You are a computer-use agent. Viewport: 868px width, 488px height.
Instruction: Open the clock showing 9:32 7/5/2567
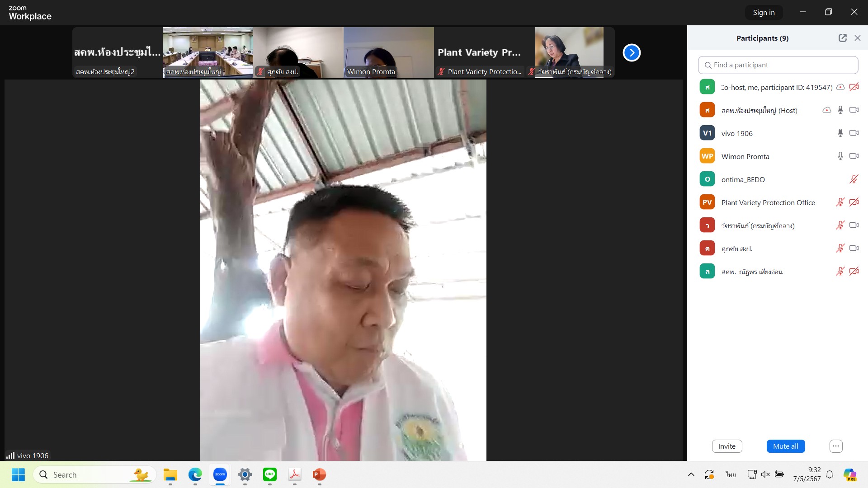tap(807, 475)
